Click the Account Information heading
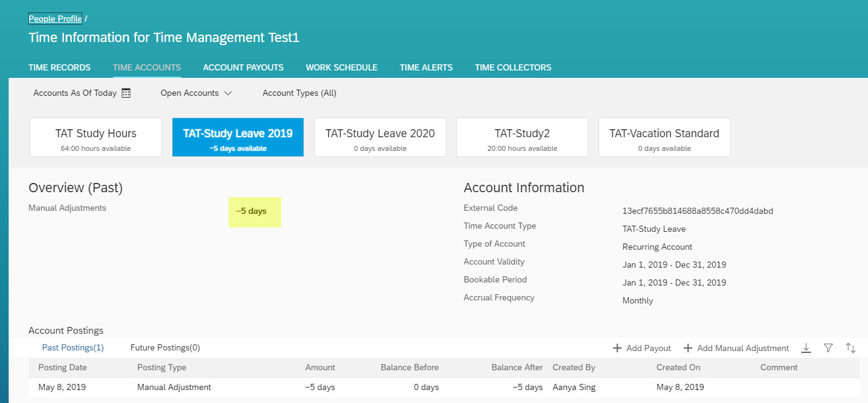Viewport: 868px width, 403px height. tap(524, 187)
